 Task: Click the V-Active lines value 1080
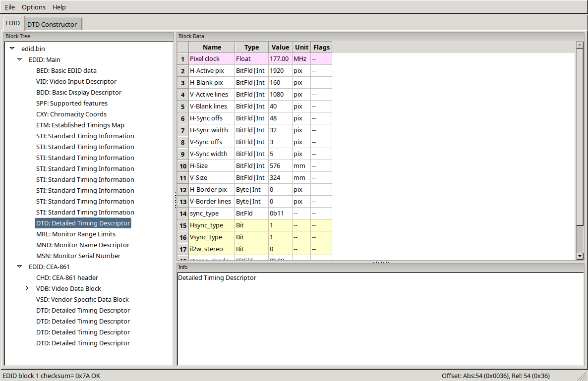tap(281, 95)
